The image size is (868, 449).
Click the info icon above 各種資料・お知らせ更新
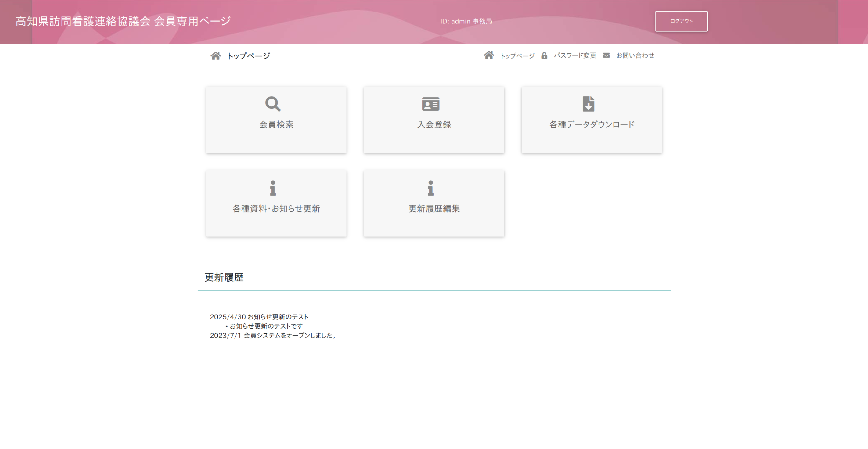coord(273,188)
